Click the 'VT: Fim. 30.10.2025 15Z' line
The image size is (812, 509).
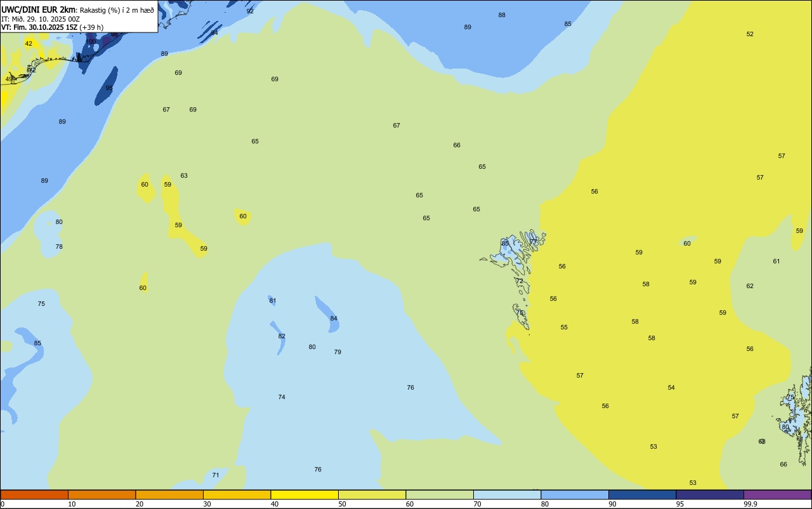(x=39, y=27)
